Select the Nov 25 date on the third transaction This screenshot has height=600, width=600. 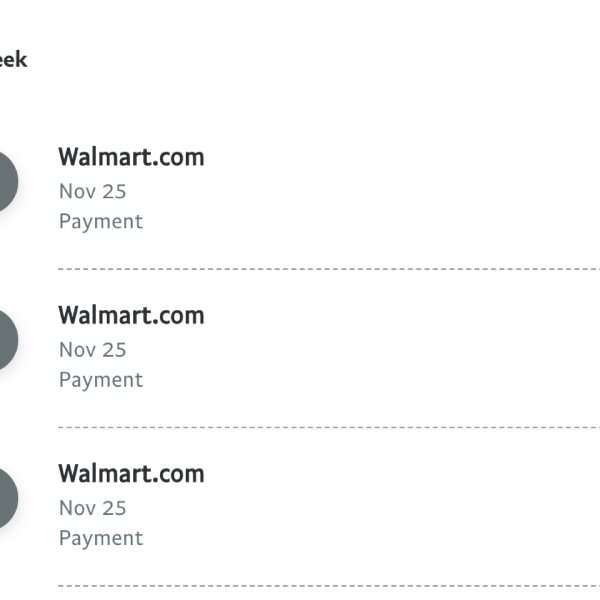pyautogui.click(x=93, y=508)
